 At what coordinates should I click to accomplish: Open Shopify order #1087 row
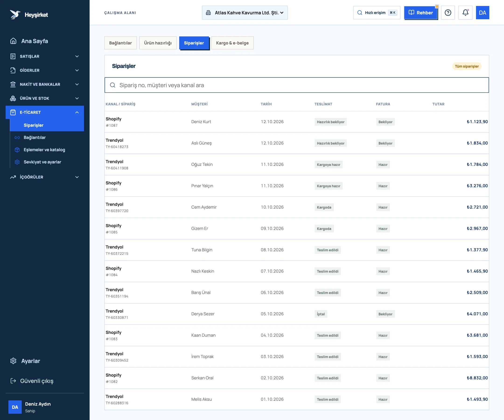pyautogui.click(x=297, y=122)
